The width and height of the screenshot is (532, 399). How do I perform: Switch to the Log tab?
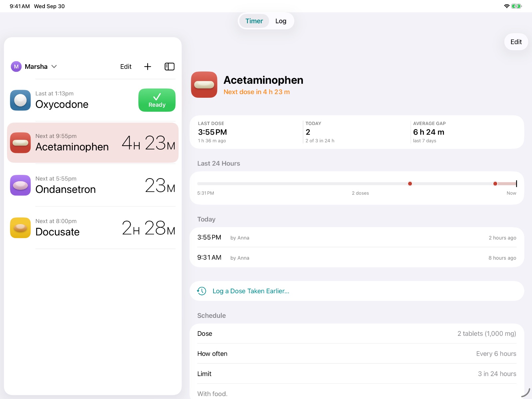click(281, 21)
